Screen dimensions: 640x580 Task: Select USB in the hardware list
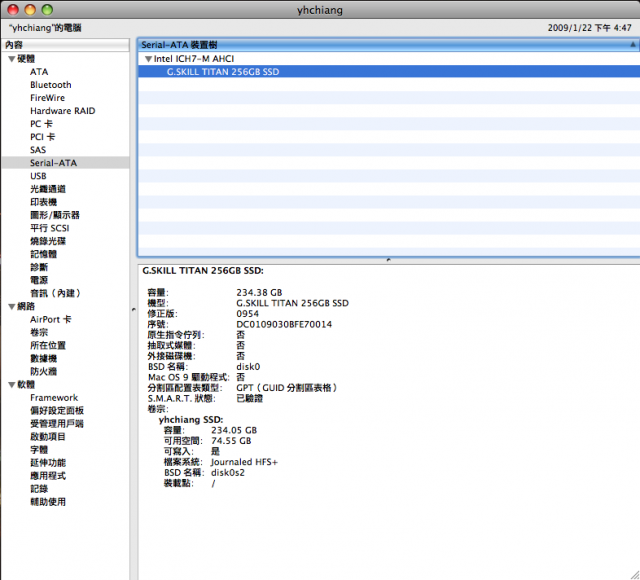38,176
